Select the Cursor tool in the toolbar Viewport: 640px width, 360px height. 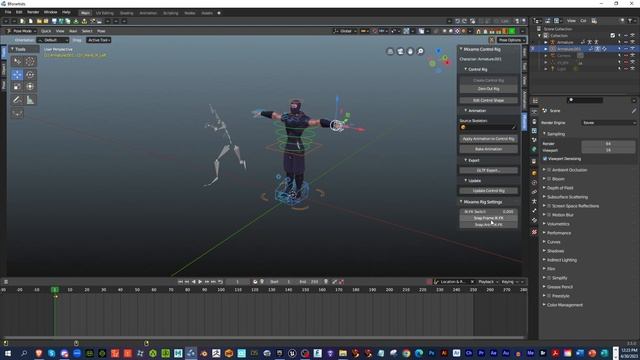[30, 61]
